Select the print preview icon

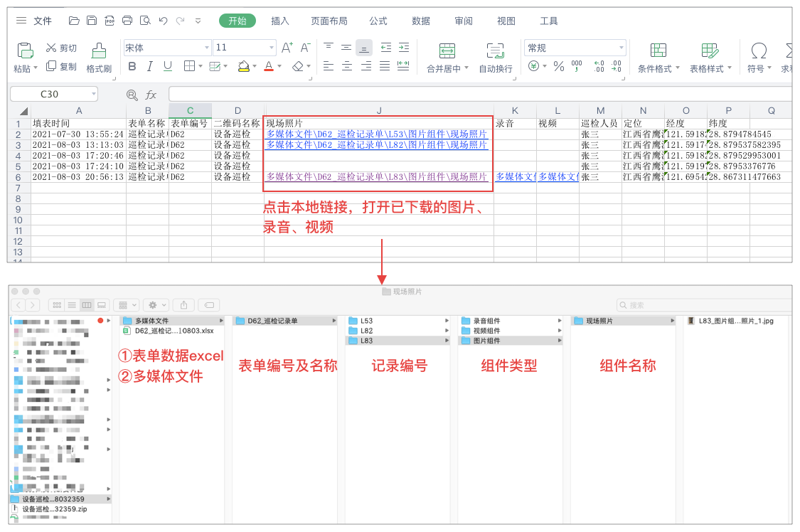pos(146,21)
